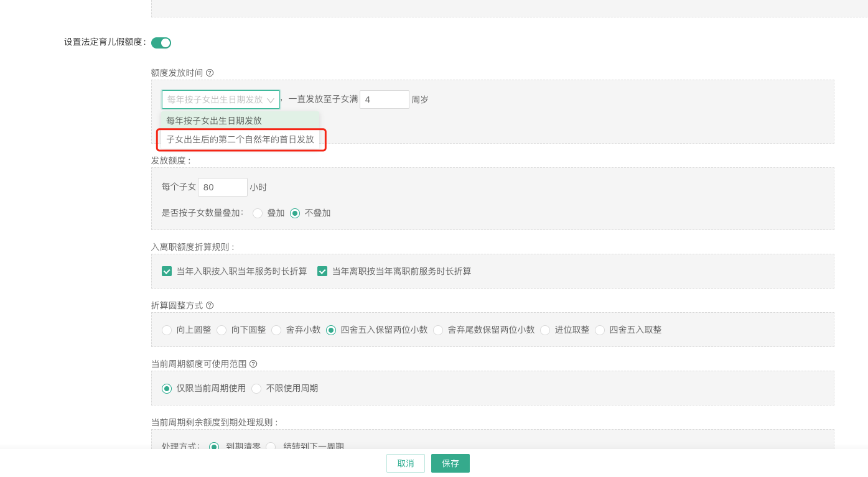
Task: Uncheck 当年入职按入职当年服务时长折算 checkbox
Action: pos(167,271)
